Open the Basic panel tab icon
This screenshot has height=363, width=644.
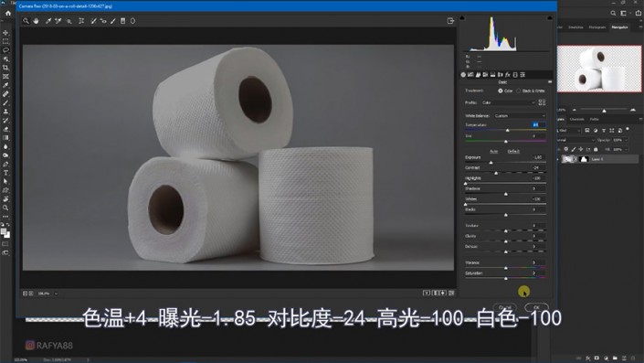463,75
